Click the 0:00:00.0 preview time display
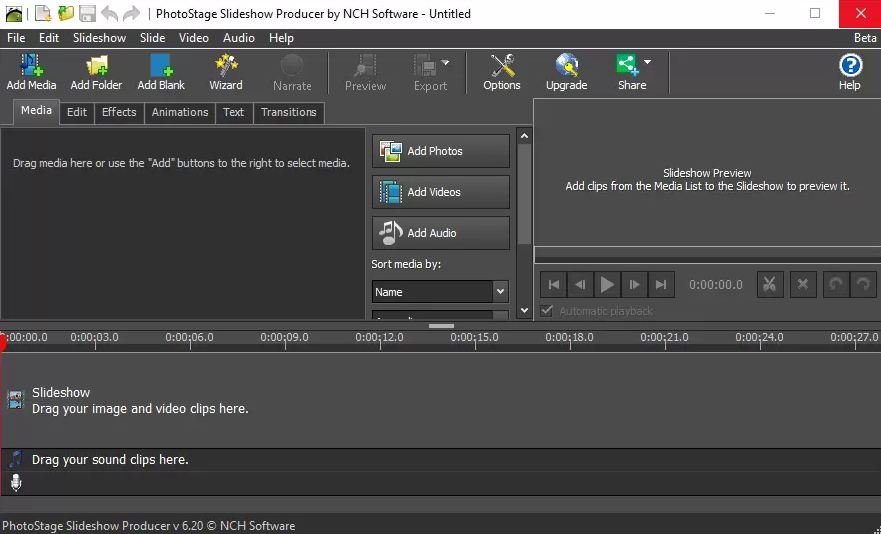The width and height of the screenshot is (881, 534). 716,285
